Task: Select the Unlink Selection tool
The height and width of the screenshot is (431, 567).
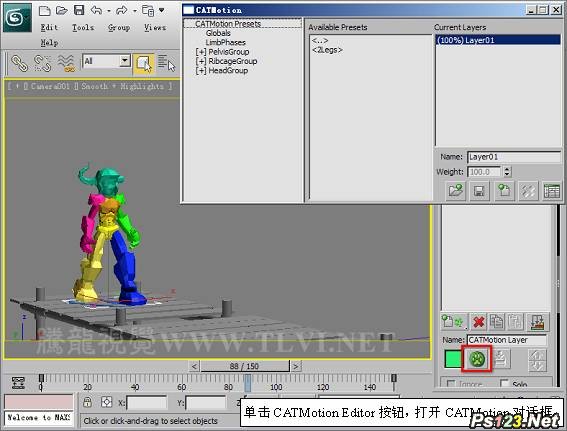Action: [42, 63]
